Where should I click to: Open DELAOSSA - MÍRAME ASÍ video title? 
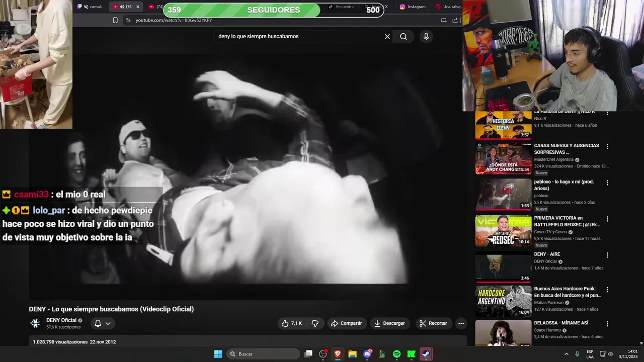click(561, 323)
